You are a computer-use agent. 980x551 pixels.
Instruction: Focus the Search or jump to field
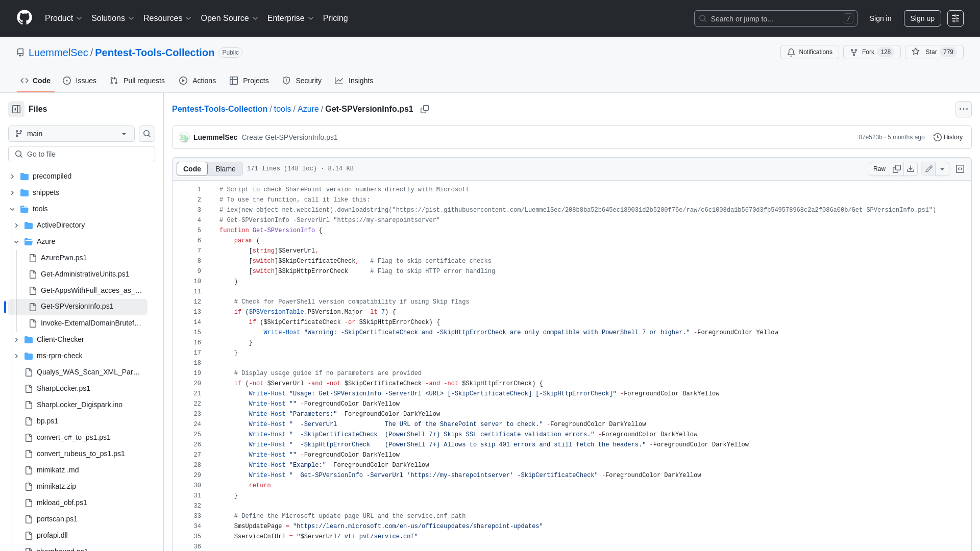(775, 18)
